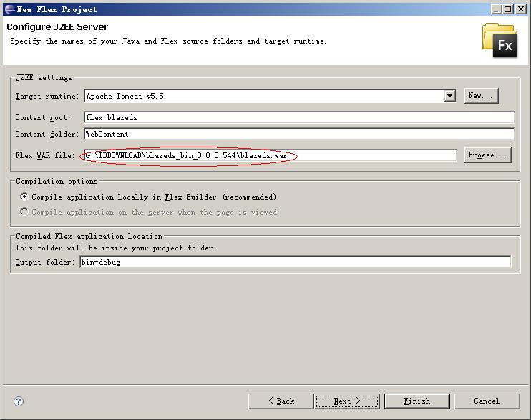The height and width of the screenshot is (420, 531).
Task: Click the 'Target runtime:' label
Action: 47,96
